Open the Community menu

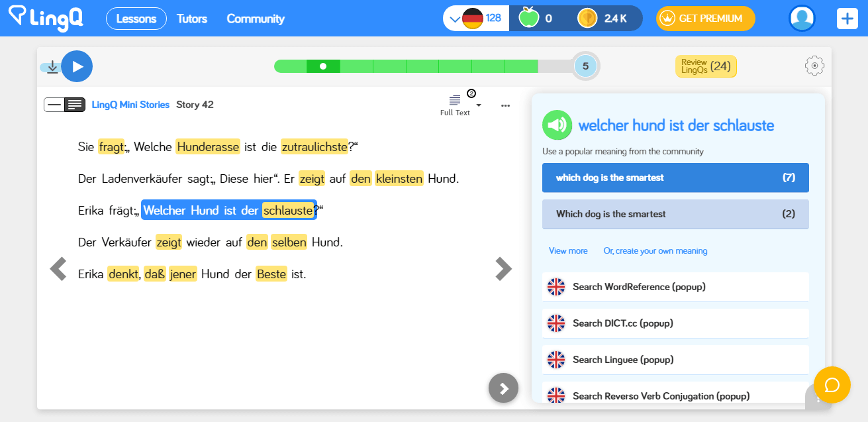256,19
